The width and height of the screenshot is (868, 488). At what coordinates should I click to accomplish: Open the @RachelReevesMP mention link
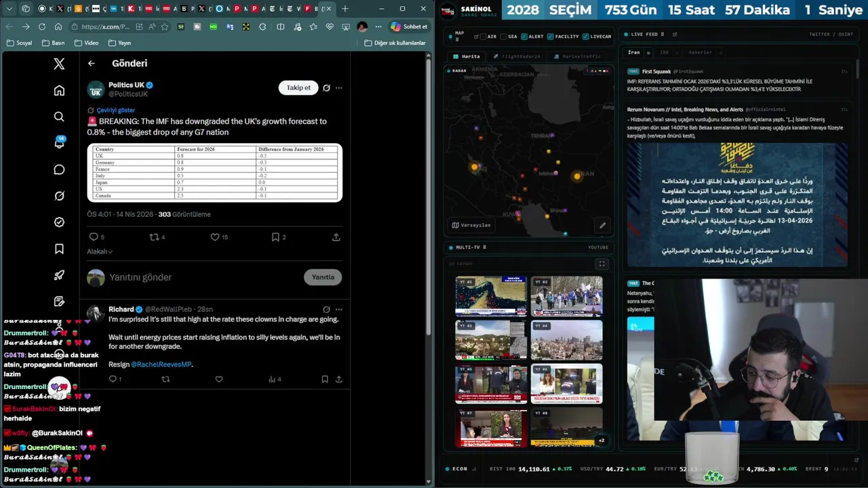[161, 365]
